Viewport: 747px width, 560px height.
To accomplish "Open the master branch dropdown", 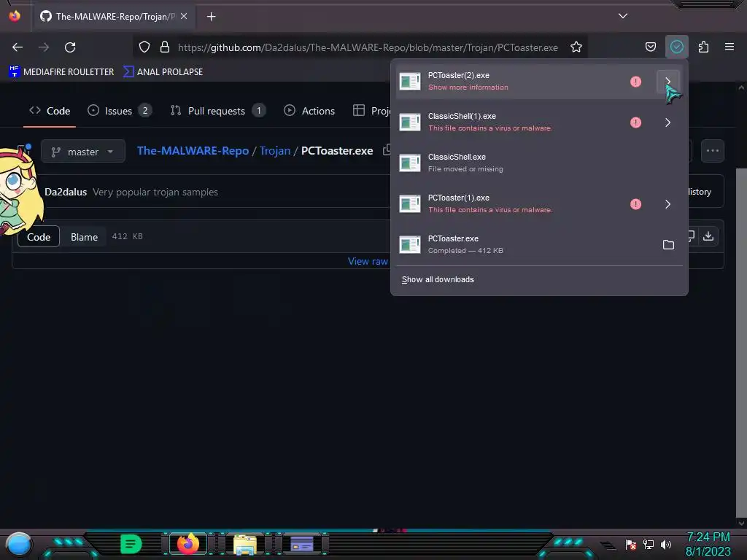I will click(x=83, y=152).
